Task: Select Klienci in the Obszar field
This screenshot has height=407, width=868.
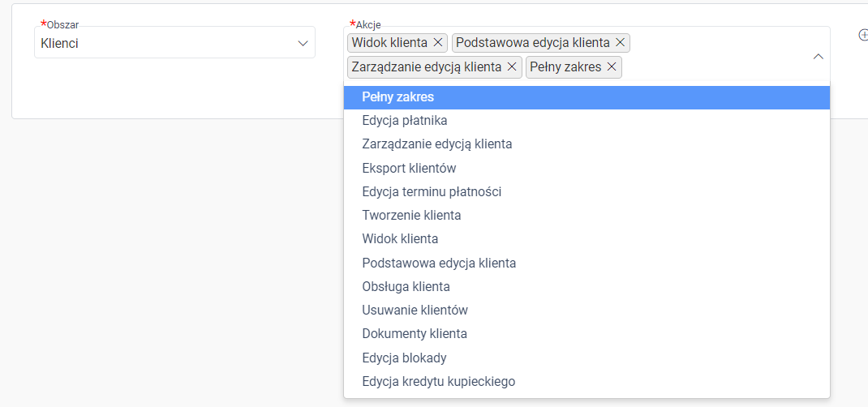Action: point(174,43)
